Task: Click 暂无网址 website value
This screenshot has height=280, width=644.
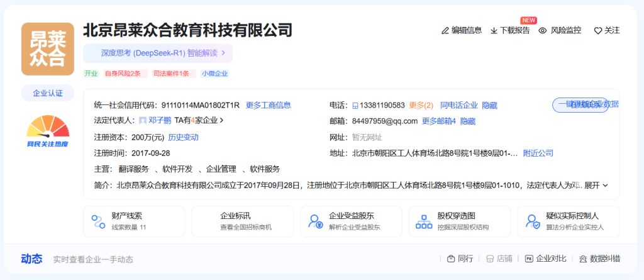Action: [x=367, y=137]
